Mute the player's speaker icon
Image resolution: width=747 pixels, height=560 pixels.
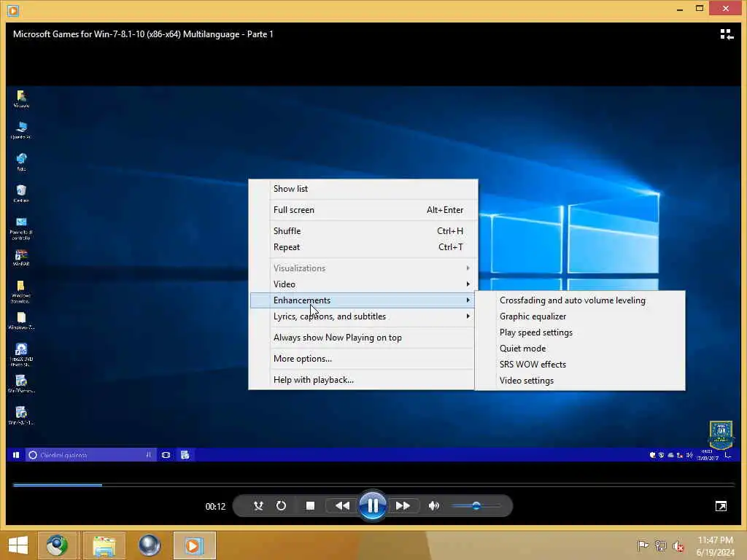[433, 506]
